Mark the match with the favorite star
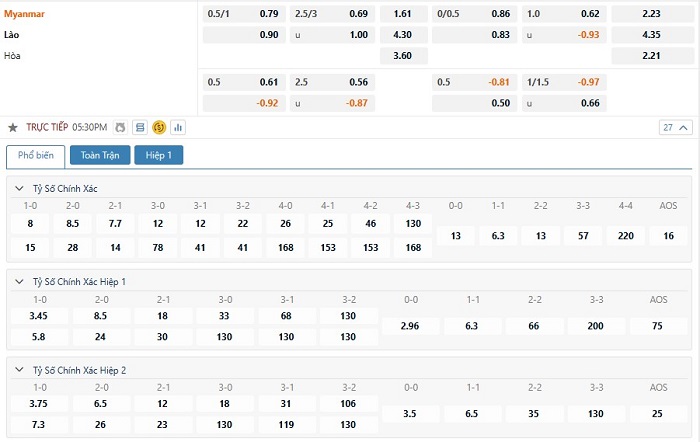 click(x=13, y=128)
